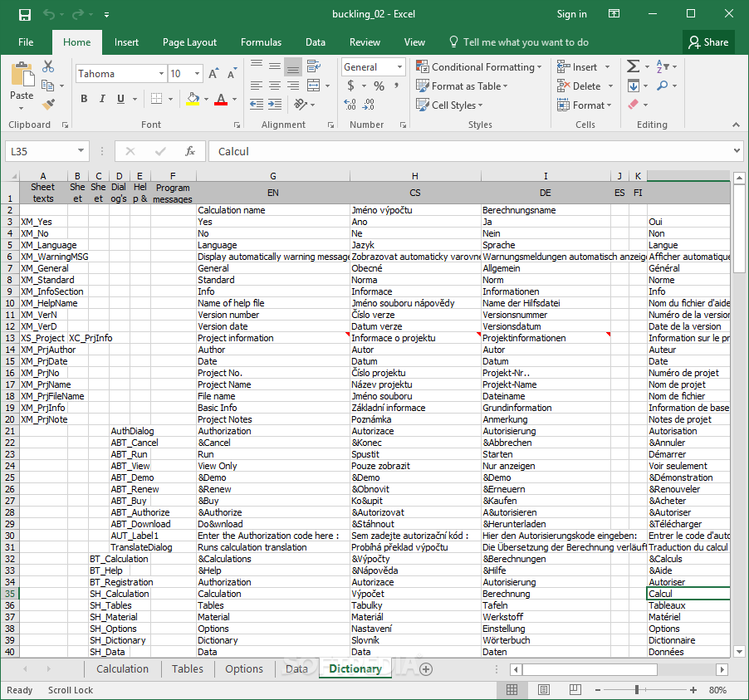Viewport: 749px width, 700px height.
Task: Increase indent of cell content
Action: tap(275, 104)
